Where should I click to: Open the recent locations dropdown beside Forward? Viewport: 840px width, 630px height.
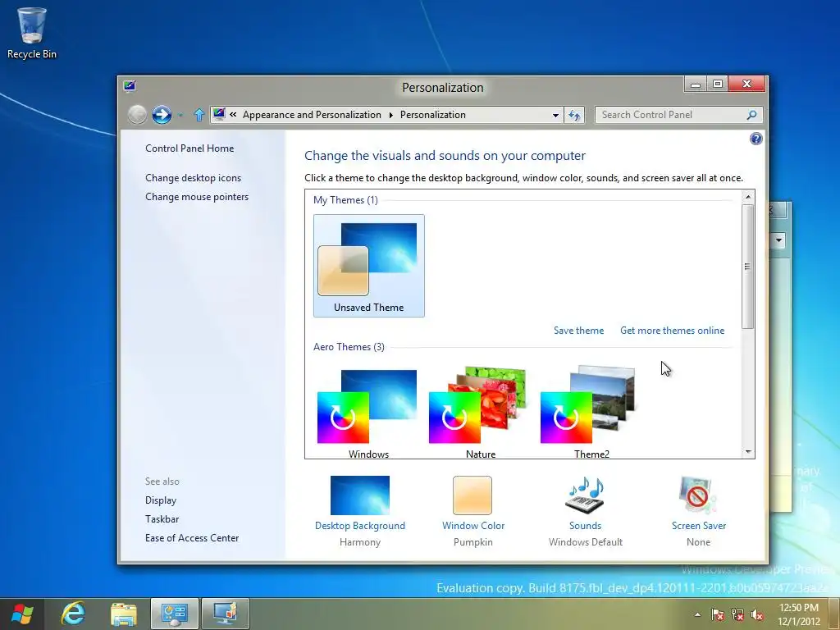180,115
